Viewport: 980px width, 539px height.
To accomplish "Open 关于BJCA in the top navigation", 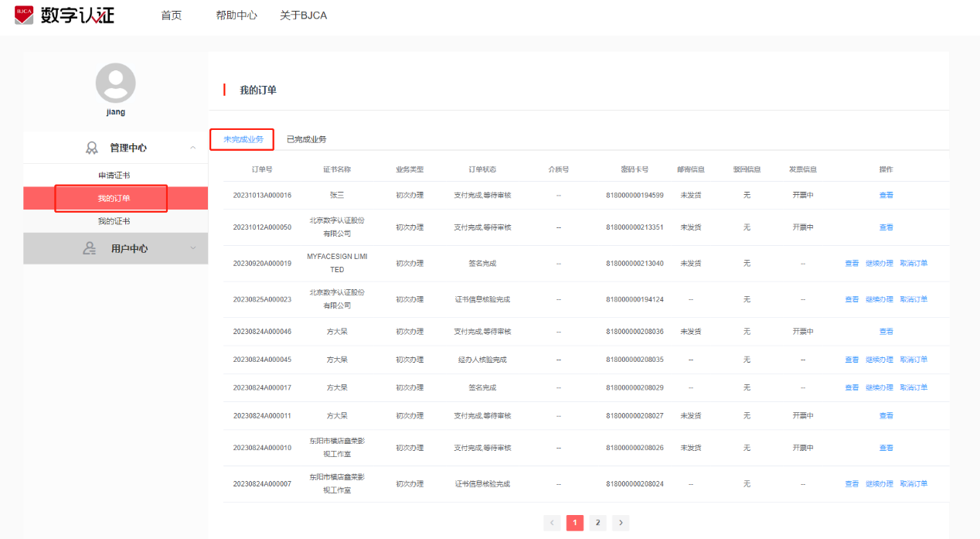I will click(x=303, y=15).
